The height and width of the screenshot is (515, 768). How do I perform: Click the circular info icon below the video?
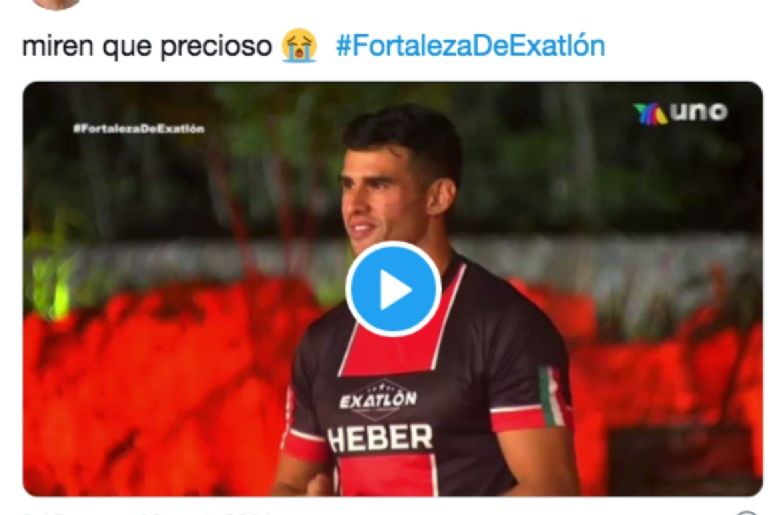(x=747, y=513)
